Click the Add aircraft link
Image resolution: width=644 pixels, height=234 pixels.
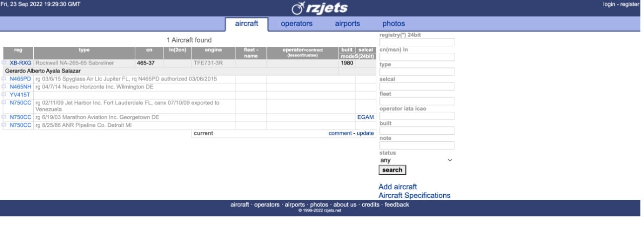(x=397, y=187)
